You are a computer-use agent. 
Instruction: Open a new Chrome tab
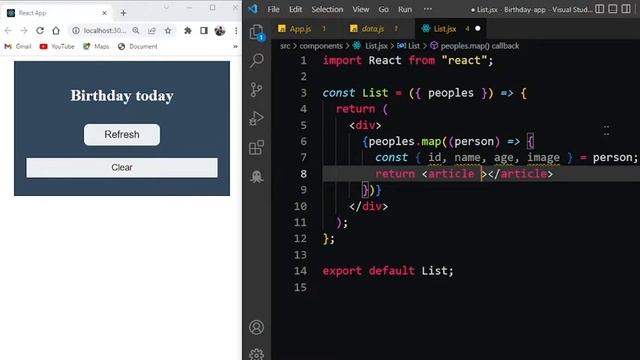123,13
